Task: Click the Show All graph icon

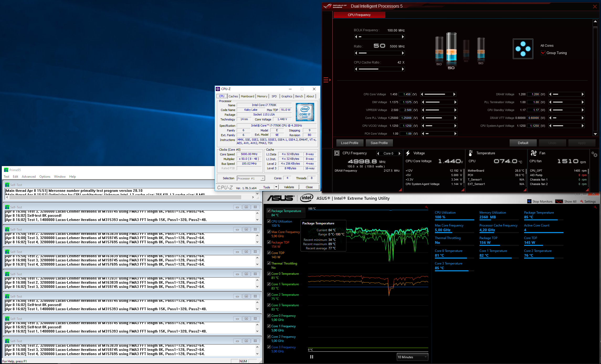Action: click(x=559, y=201)
